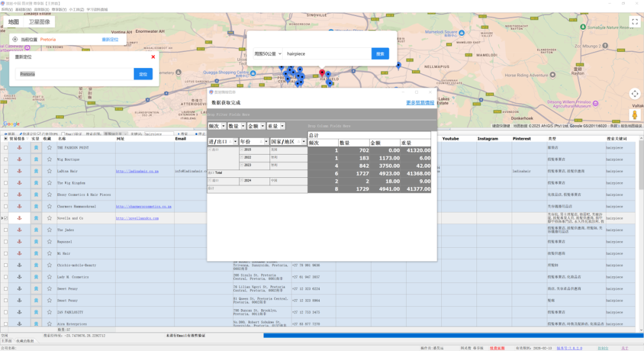The image size is (644, 351).
Task: Toggle fullscreen map view
Action: tap(634, 21)
